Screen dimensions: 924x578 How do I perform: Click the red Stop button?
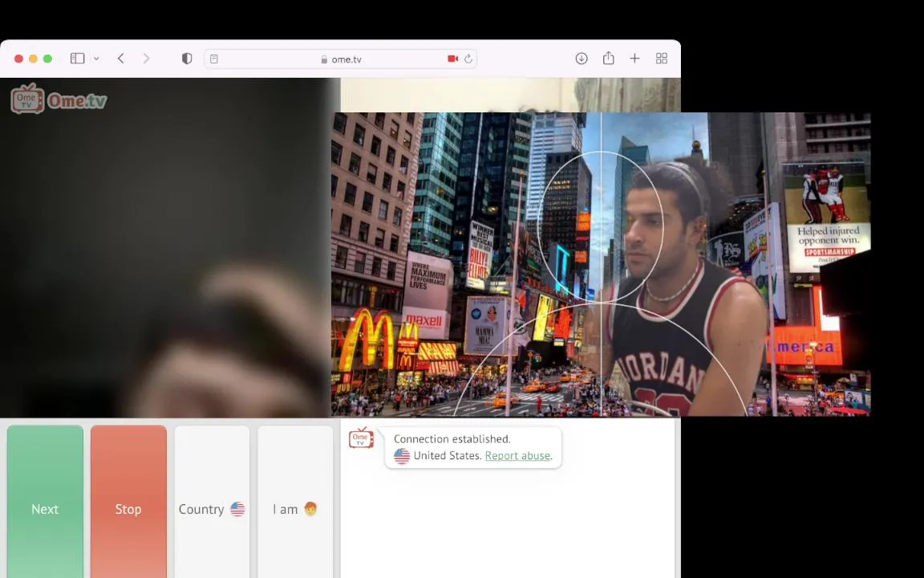[128, 502]
